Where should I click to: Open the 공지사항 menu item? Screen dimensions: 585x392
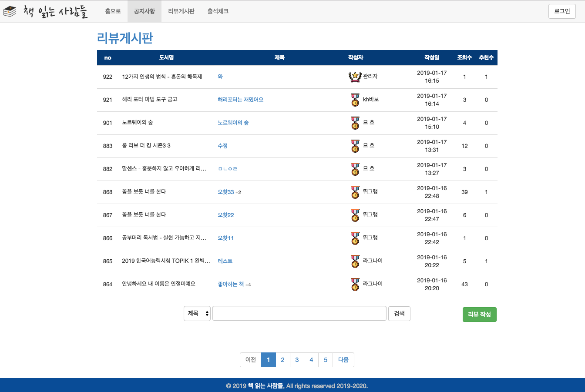[x=144, y=11]
